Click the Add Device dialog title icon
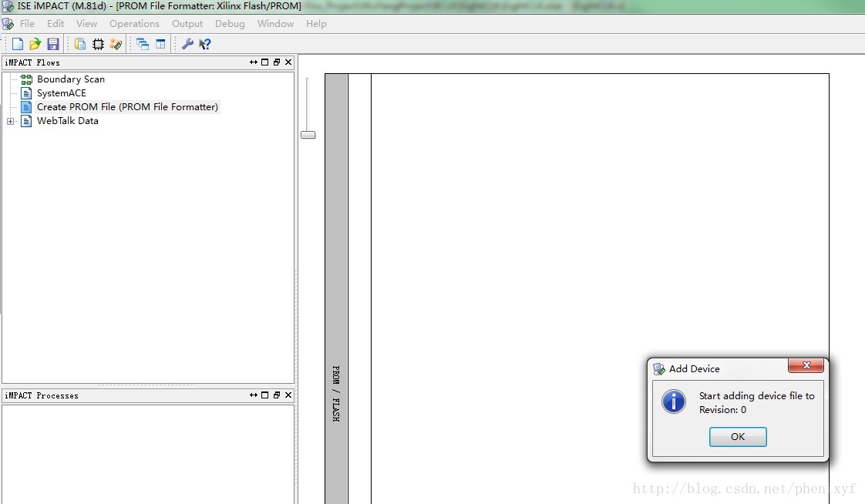 pyautogui.click(x=658, y=369)
